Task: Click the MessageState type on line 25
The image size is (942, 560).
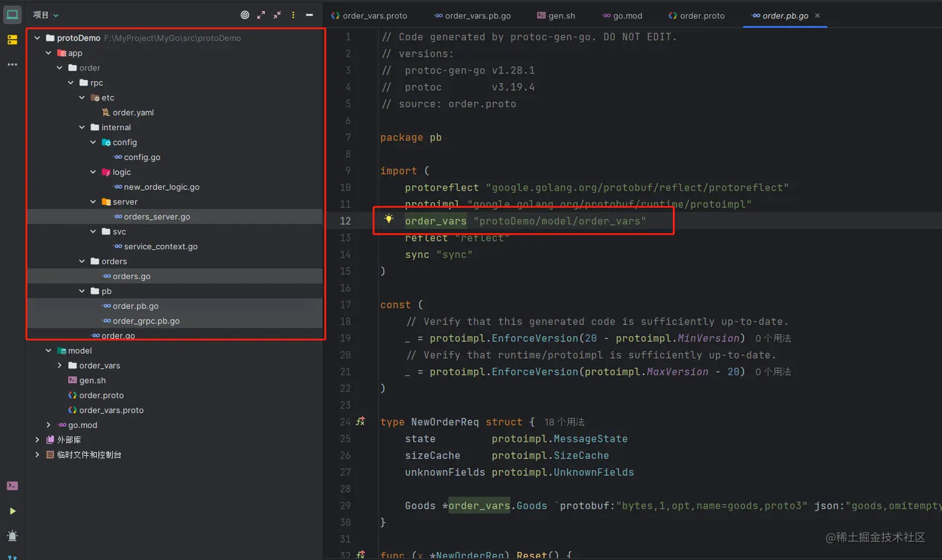Action: [591, 439]
